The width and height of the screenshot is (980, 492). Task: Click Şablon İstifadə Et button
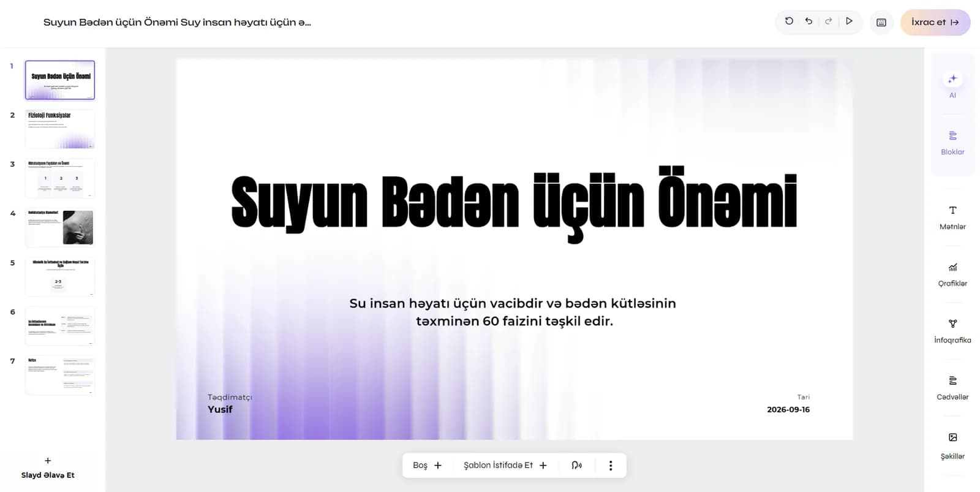coord(505,465)
